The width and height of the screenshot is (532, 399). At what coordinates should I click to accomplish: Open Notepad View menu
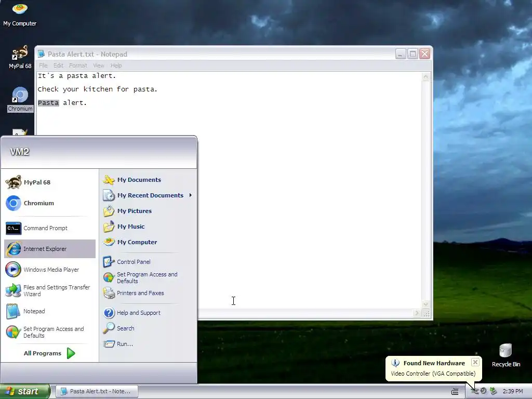point(99,65)
